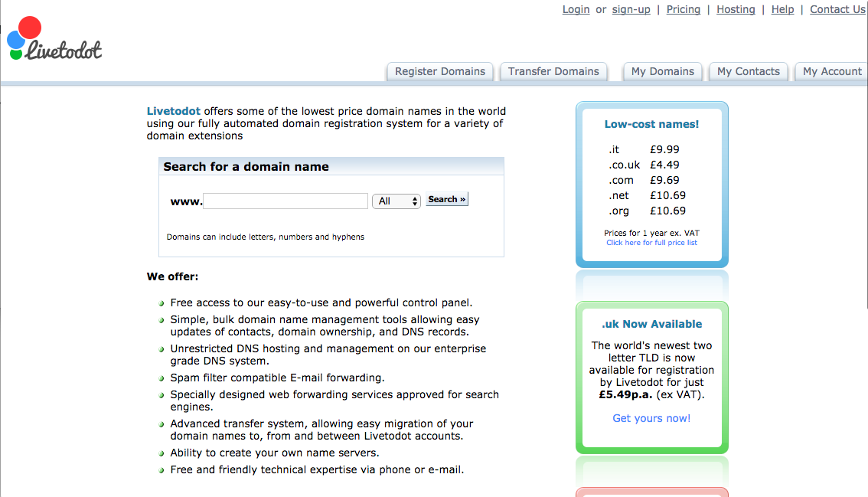Open the Help page
The image size is (868, 497).
point(783,9)
